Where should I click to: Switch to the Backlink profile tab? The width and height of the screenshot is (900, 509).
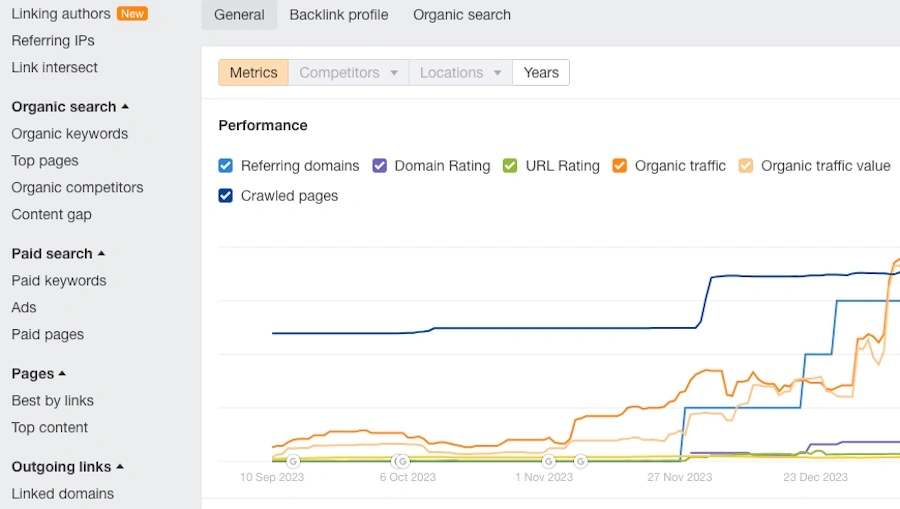pyautogui.click(x=339, y=15)
